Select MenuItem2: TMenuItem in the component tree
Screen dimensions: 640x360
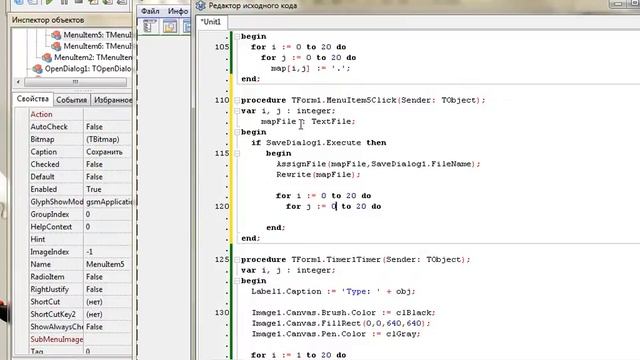coord(93,57)
